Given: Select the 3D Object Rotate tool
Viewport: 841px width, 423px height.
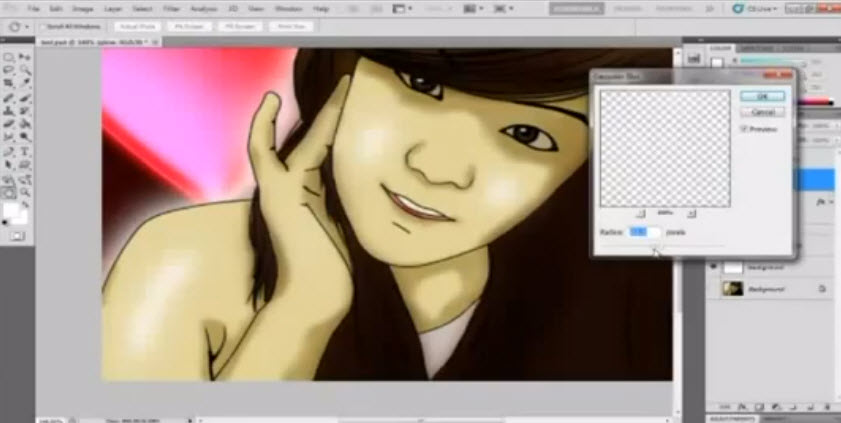Looking at the screenshot, I should point(9,180).
